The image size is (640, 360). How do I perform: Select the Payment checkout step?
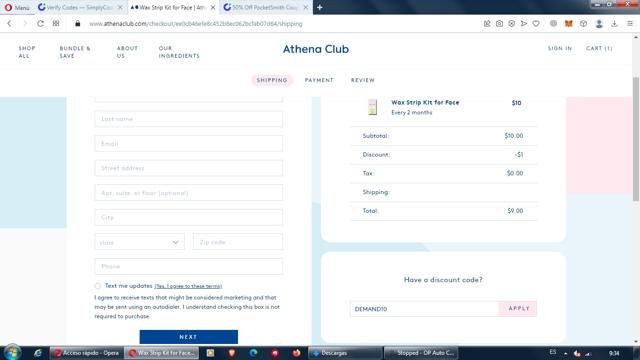pos(319,80)
